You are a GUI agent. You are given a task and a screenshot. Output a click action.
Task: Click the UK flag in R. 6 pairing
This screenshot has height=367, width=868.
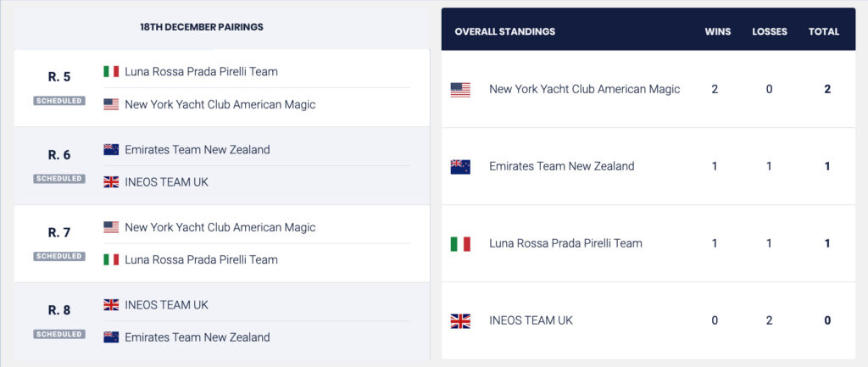(x=111, y=182)
